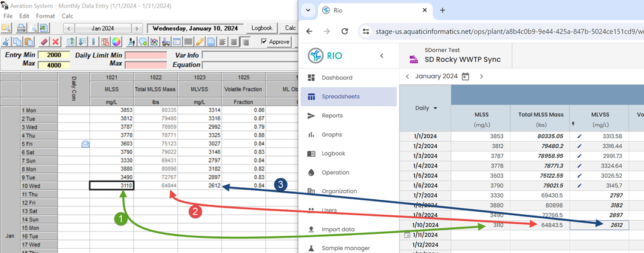Click the fill-down blue arrow icon

tap(82, 42)
